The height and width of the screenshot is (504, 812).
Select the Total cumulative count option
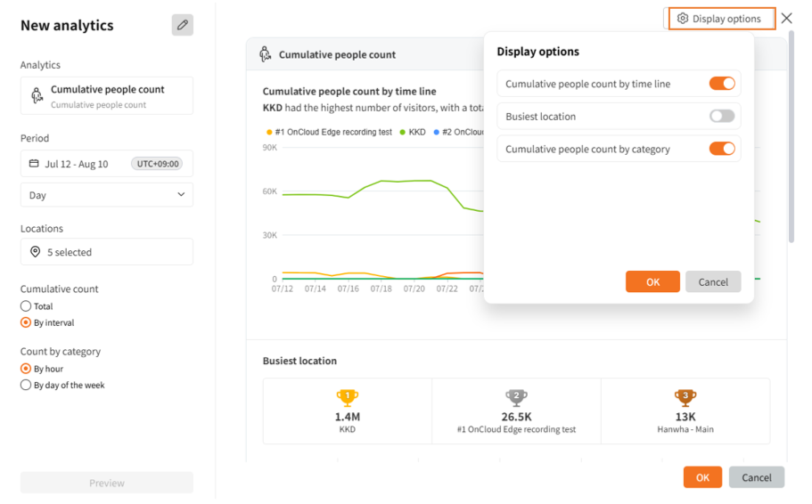coord(26,306)
